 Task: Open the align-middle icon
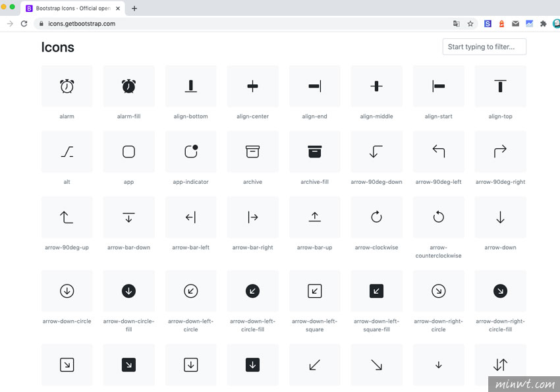tap(376, 86)
